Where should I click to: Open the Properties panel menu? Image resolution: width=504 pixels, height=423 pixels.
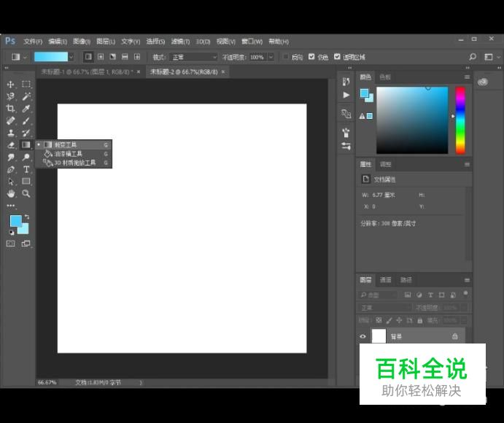pos(467,165)
